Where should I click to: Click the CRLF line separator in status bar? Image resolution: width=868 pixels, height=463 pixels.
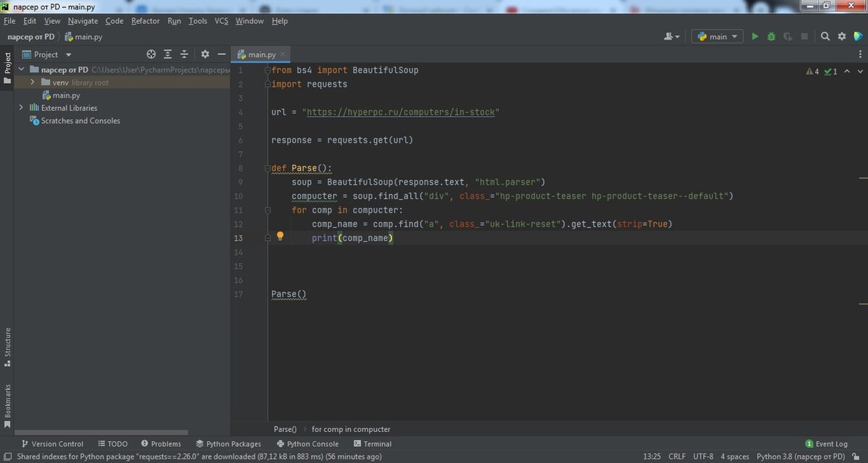coord(677,456)
